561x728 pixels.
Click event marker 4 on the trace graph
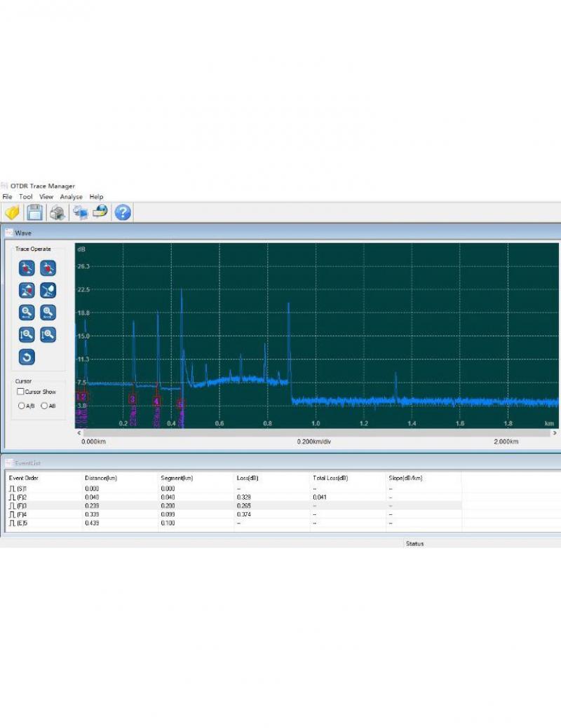tap(156, 401)
